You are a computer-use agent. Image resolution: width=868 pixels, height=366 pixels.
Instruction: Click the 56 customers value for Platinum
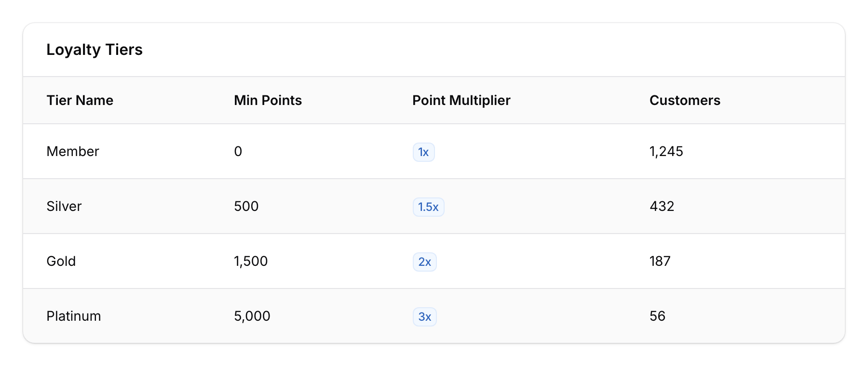pyautogui.click(x=658, y=316)
